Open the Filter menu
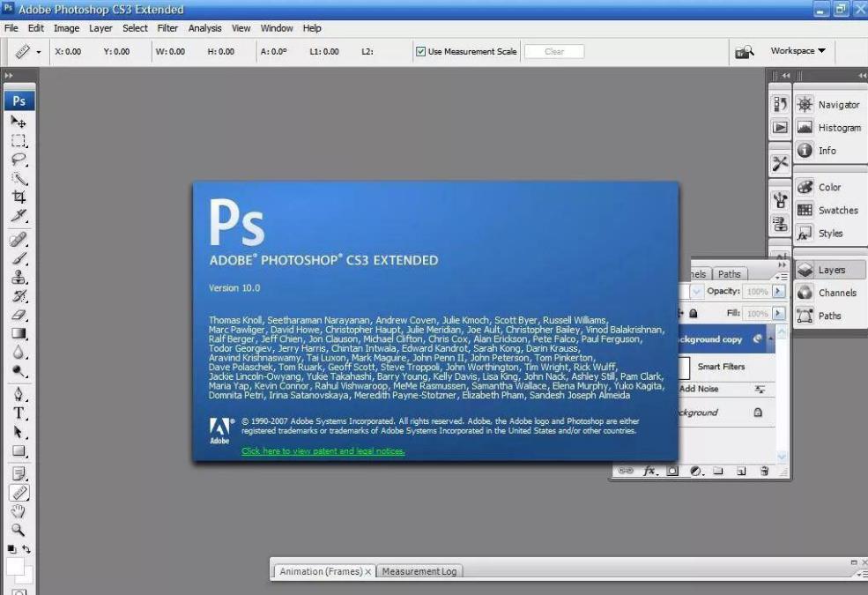The width and height of the screenshot is (868, 595). [167, 28]
